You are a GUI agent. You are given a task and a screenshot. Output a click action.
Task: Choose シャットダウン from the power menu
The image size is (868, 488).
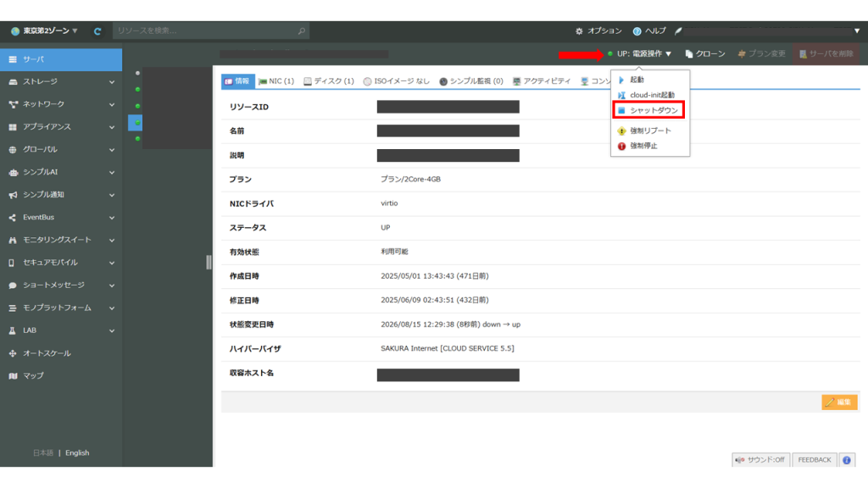pos(648,110)
